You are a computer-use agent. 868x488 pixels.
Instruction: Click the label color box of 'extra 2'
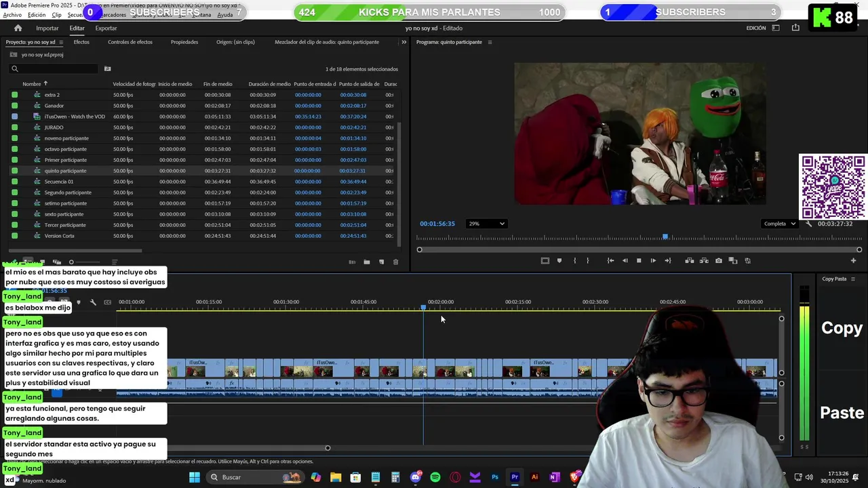coord(15,95)
